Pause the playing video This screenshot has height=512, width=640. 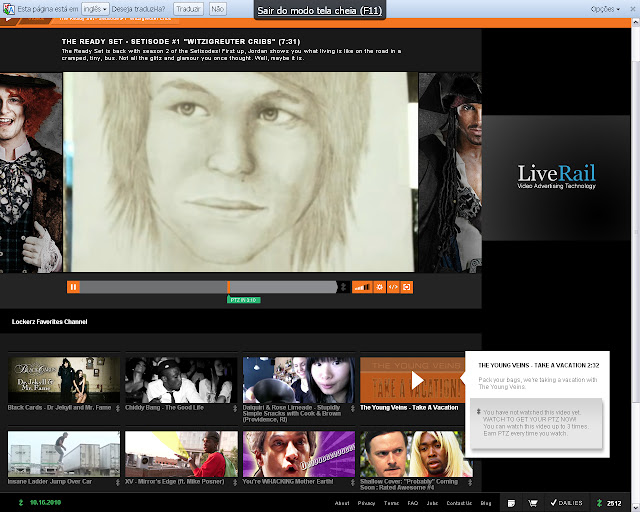click(73, 287)
